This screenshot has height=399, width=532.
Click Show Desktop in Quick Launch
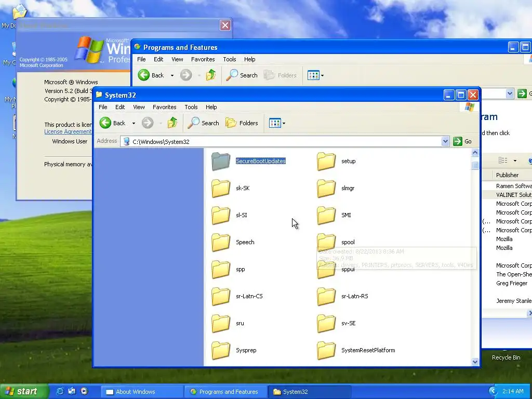click(72, 391)
